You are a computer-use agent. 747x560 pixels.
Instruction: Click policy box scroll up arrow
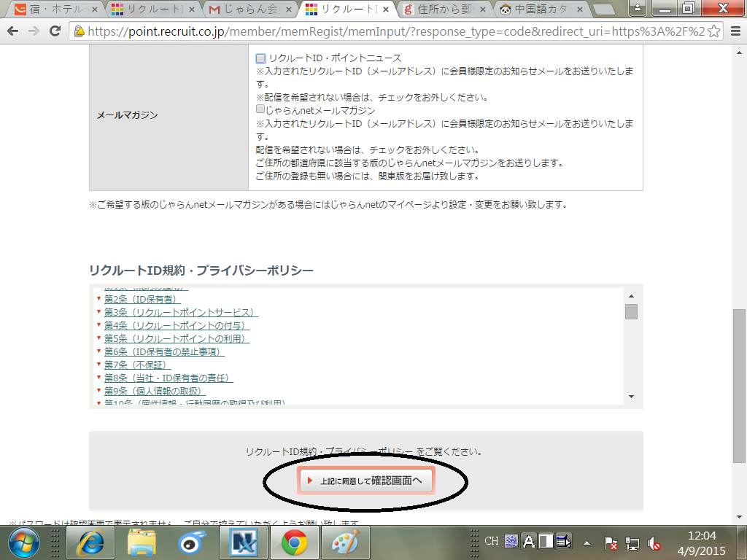click(631, 296)
